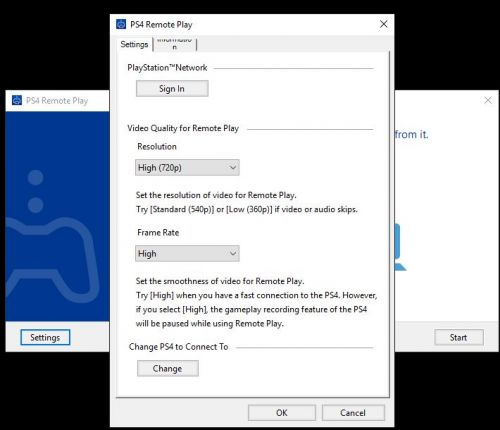Click 'Set the smoothness of video' text
The width and height of the screenshot is (500, 430).
click(220, 281)
